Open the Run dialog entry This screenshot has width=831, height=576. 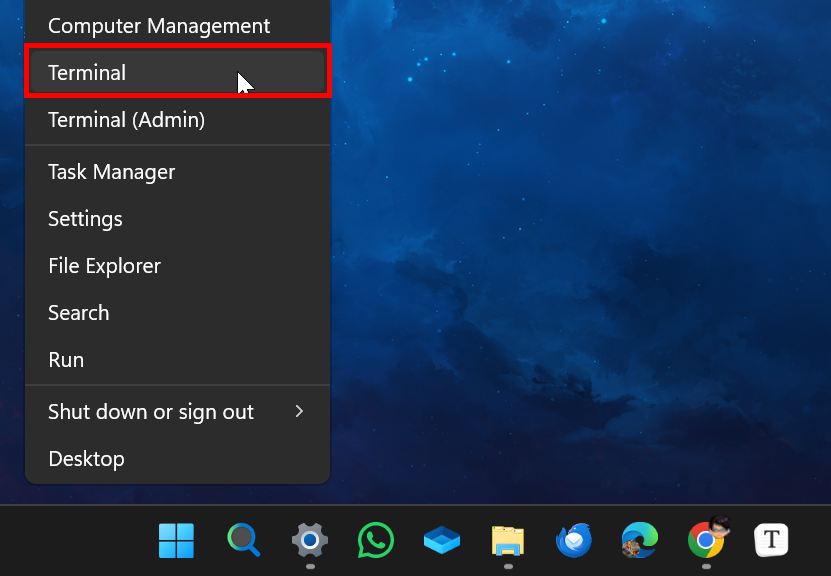click(x=177, y=360)
